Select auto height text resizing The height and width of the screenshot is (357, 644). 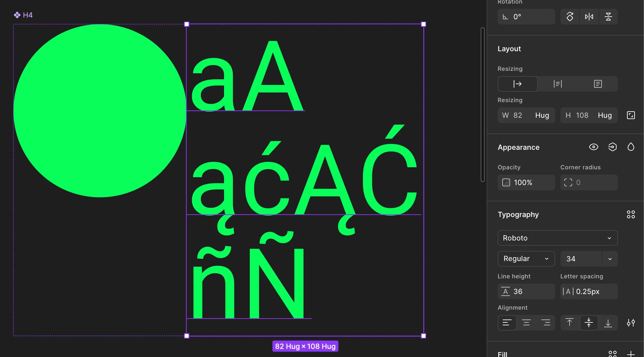(x=557, y=84)
